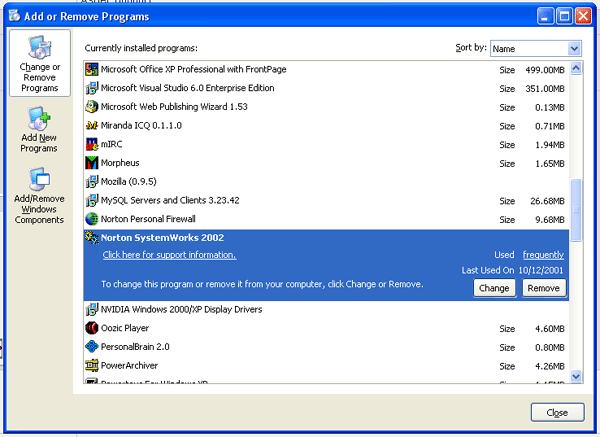Screen dimensions: 600x437
Task: Click the mIRC program icon
Action: coord(91,144)
